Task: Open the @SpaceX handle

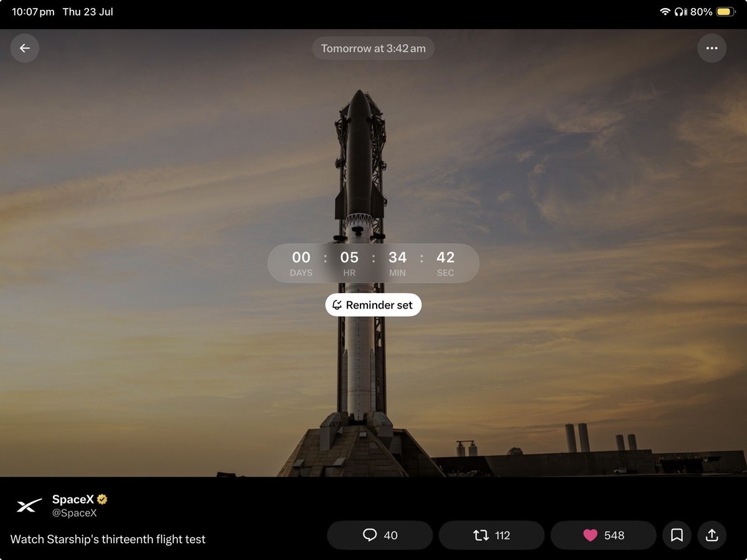Action: (75, 513)
